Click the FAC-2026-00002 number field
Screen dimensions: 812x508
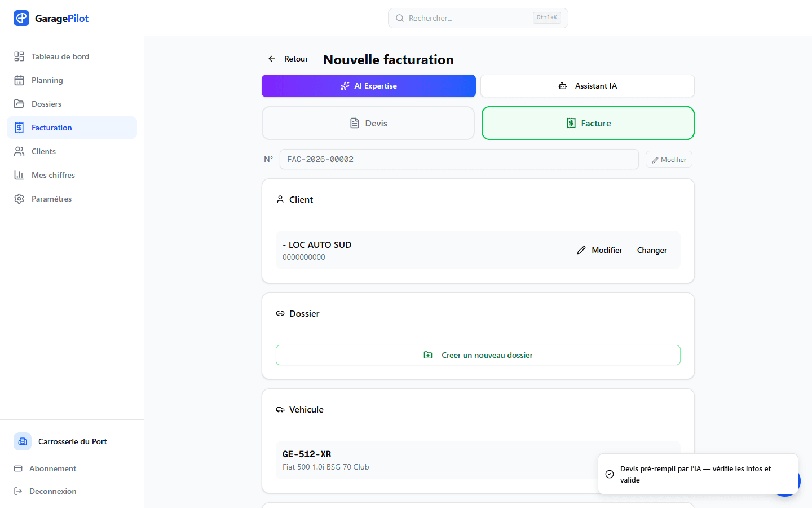(x=459, y=159)
